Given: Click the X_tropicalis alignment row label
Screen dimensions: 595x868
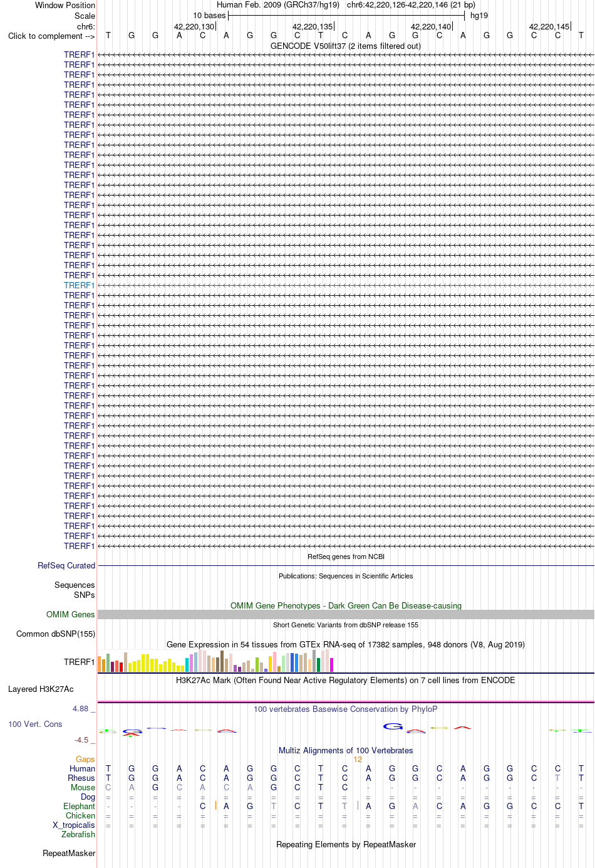Looking at the screenshot, I should [x=74, y=825].
